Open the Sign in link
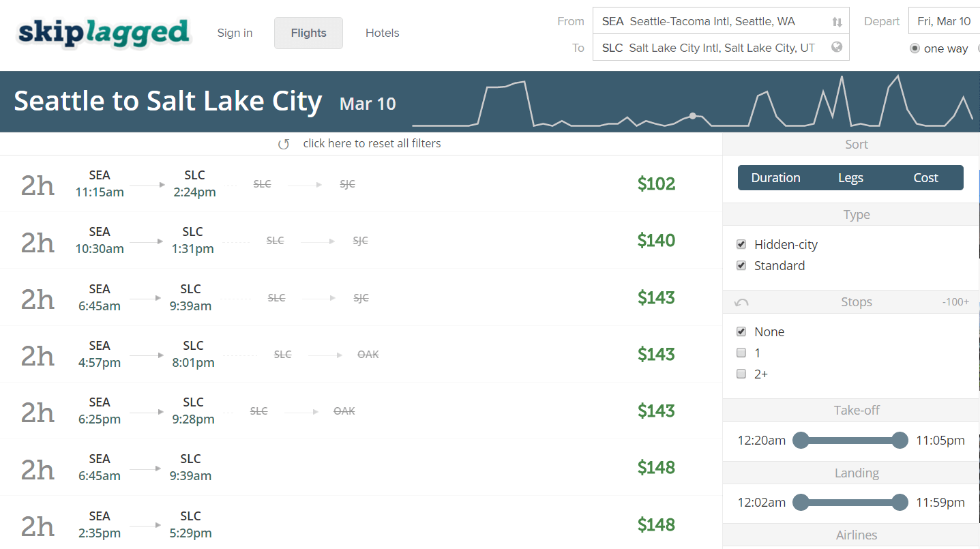The image size is (980, 549). (235, 33)
